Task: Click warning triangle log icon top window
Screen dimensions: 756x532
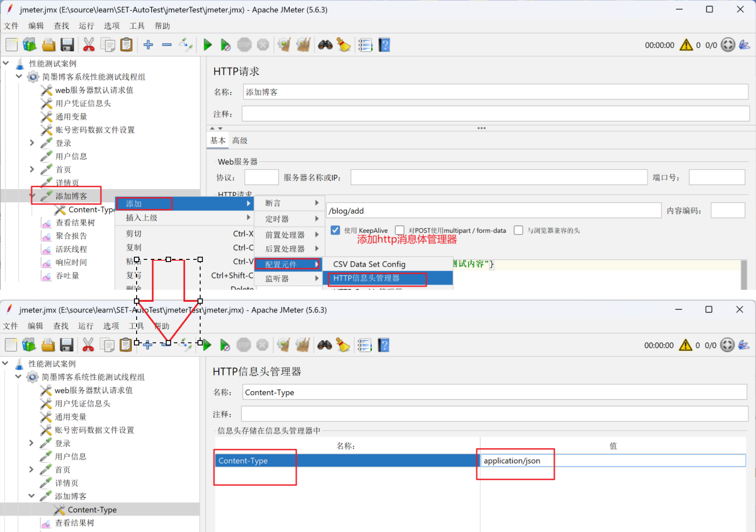Action: 686,45
